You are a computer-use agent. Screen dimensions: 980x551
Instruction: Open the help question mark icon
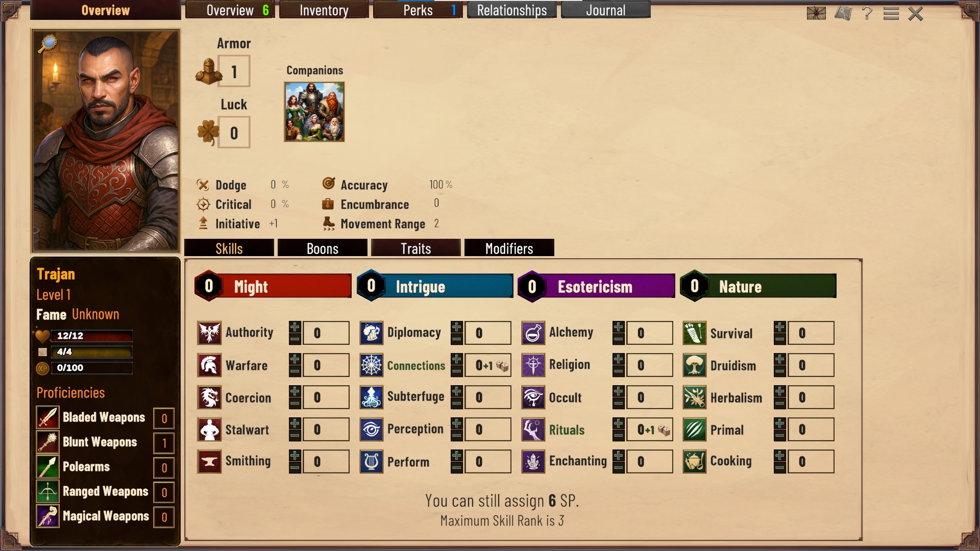(867, 13)
